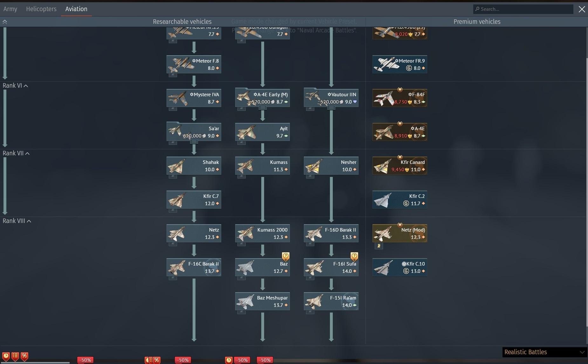Screen dimensions: 588x364
Task: Close the research tree window
Action: pyautogui.click(x=582, y=9)
